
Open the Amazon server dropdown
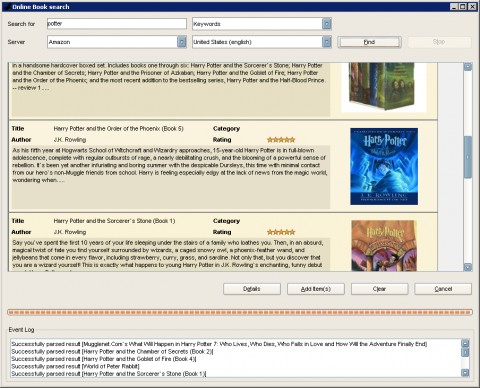182,42
